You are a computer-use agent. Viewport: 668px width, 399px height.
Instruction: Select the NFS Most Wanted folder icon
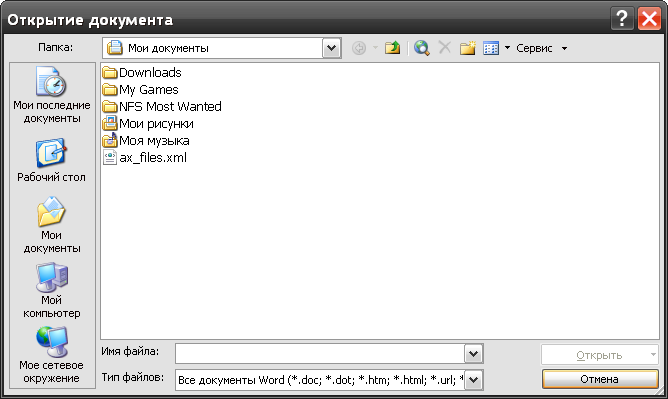110,106
